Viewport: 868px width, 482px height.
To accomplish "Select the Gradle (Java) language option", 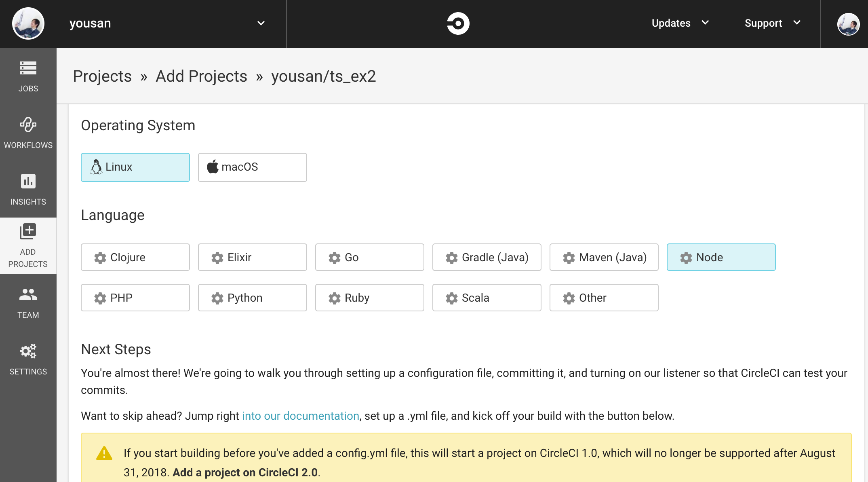I will point(487,257).
